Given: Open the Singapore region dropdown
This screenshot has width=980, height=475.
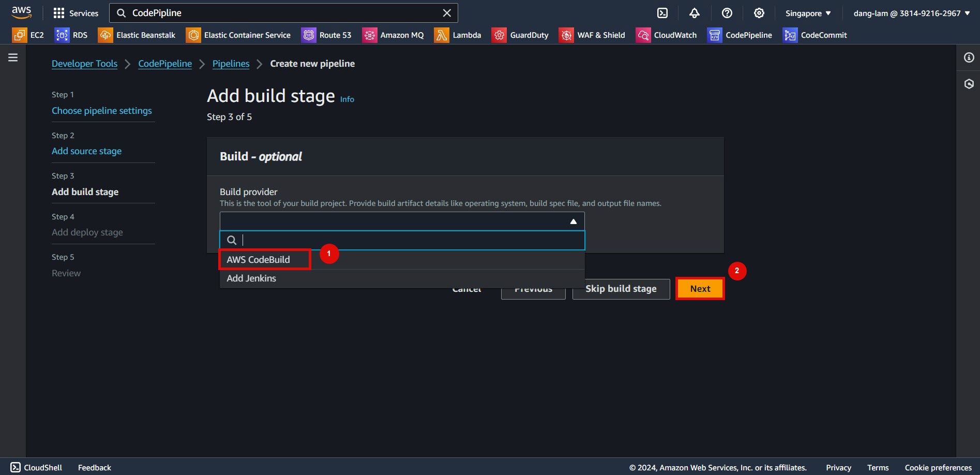Looking at the screenshot, I should pyautogui.click(x=808, y=13).
